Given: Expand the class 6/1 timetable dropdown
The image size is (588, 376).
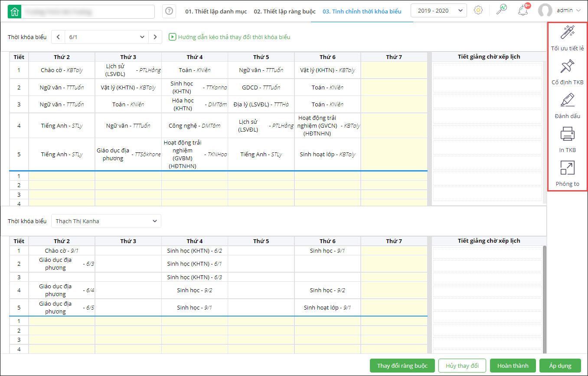Looking at the screenshot, I should click(x=106, y=37).
